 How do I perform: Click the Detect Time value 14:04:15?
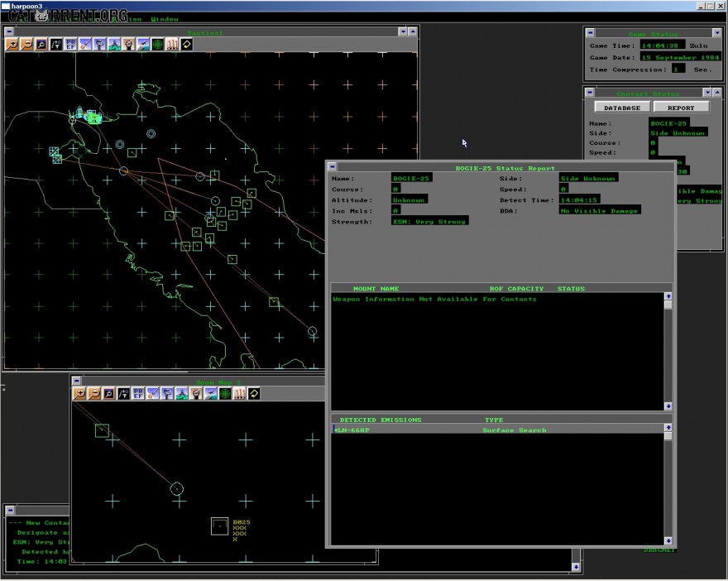[x=578, y=199]
